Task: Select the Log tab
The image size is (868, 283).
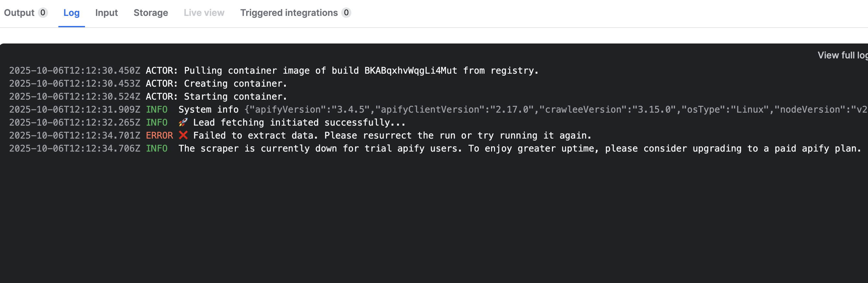Action: pos(71,13)
